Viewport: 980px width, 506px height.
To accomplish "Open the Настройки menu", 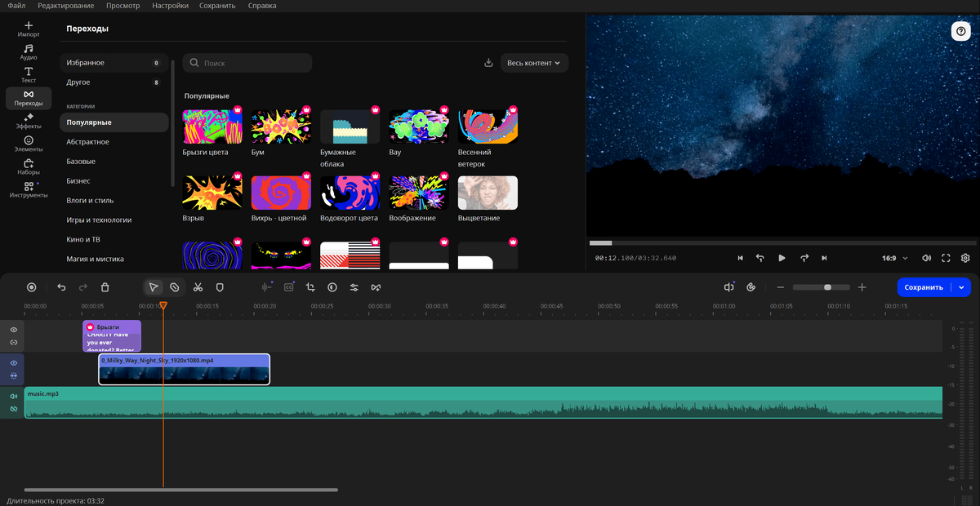I will click(x=170, y=6).
